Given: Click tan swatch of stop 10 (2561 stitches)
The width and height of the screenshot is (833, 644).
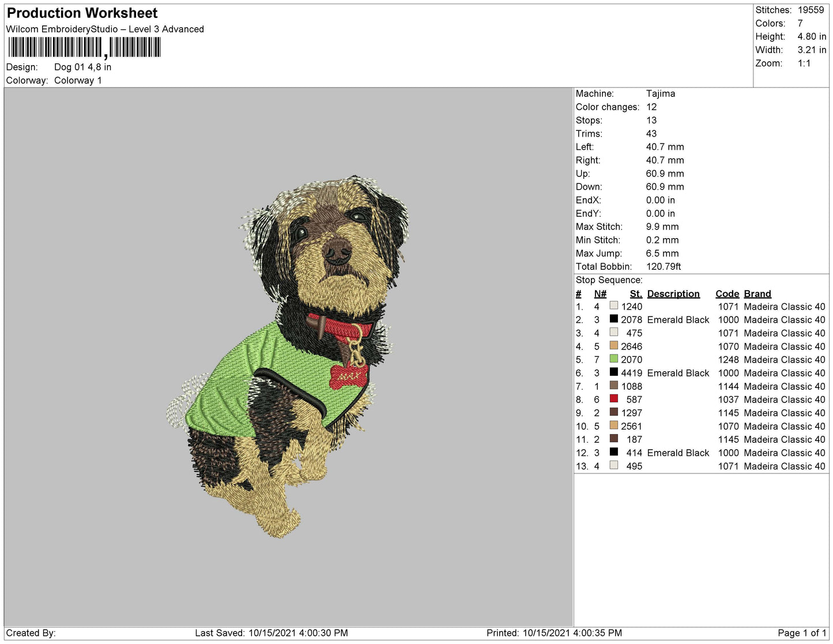Looking at the screenshot, I should [x=614, y=425].
